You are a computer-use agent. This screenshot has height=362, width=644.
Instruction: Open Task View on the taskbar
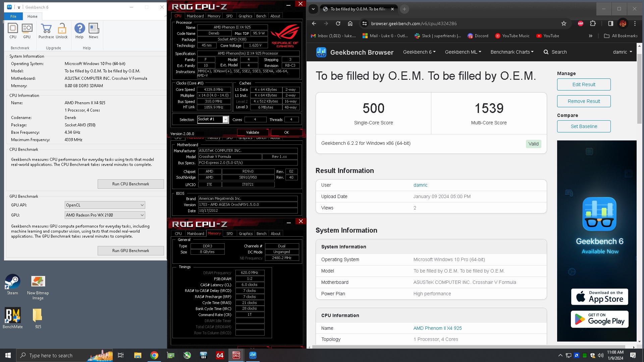tap(121, 355)
